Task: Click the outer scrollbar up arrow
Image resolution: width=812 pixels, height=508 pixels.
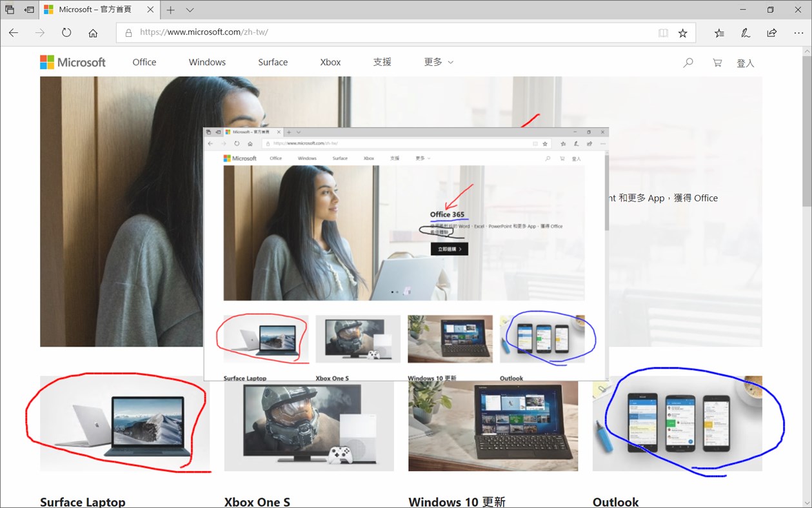Action: pyautogui.click(x=806, y=52)
